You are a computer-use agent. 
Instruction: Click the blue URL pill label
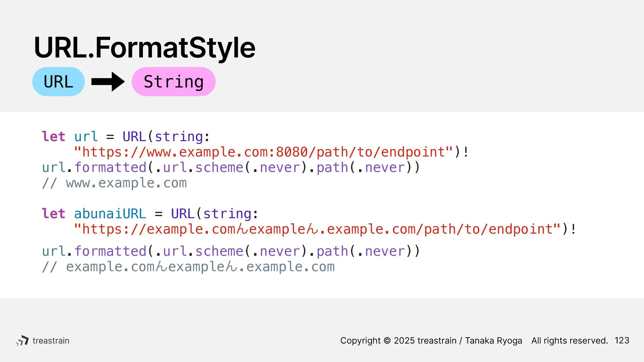click(x=58, y=81)
